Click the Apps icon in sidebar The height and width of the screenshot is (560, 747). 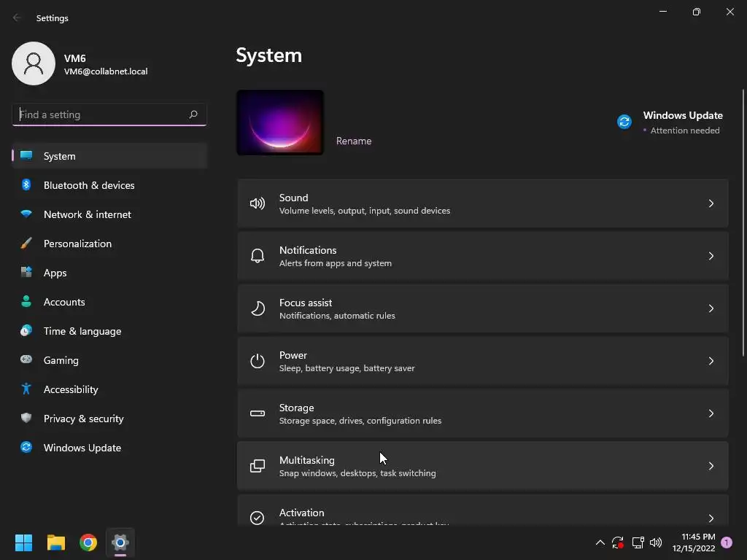26,273
